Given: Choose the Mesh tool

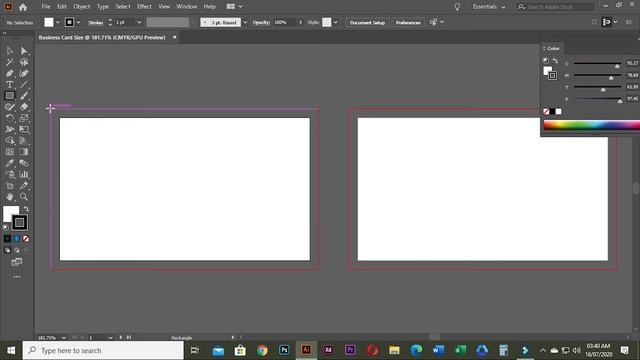Looking at the screenshot, I should click(10, 152).
